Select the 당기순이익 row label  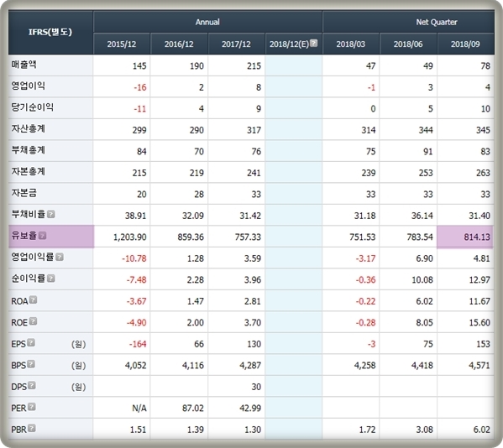(x=33, y=107)
